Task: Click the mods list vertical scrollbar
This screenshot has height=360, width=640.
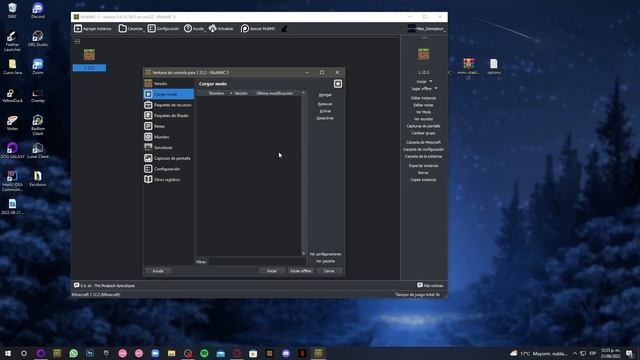Action: 303,173
